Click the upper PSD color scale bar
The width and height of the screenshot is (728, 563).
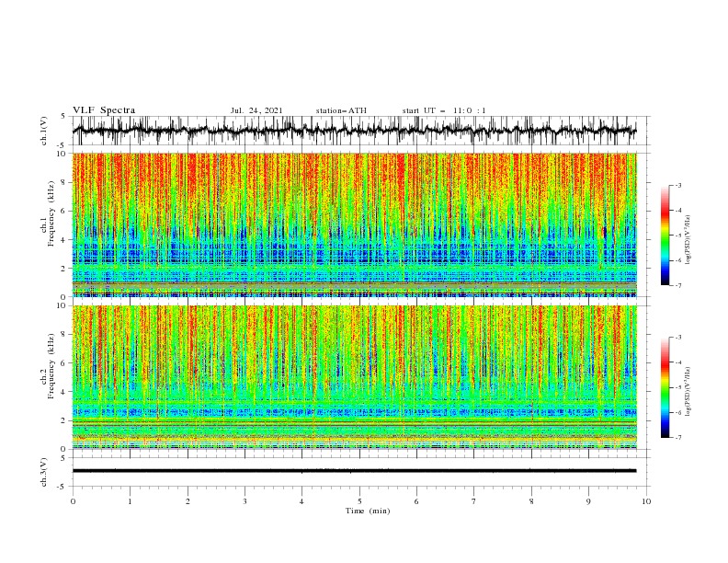[x=665, y=236]
